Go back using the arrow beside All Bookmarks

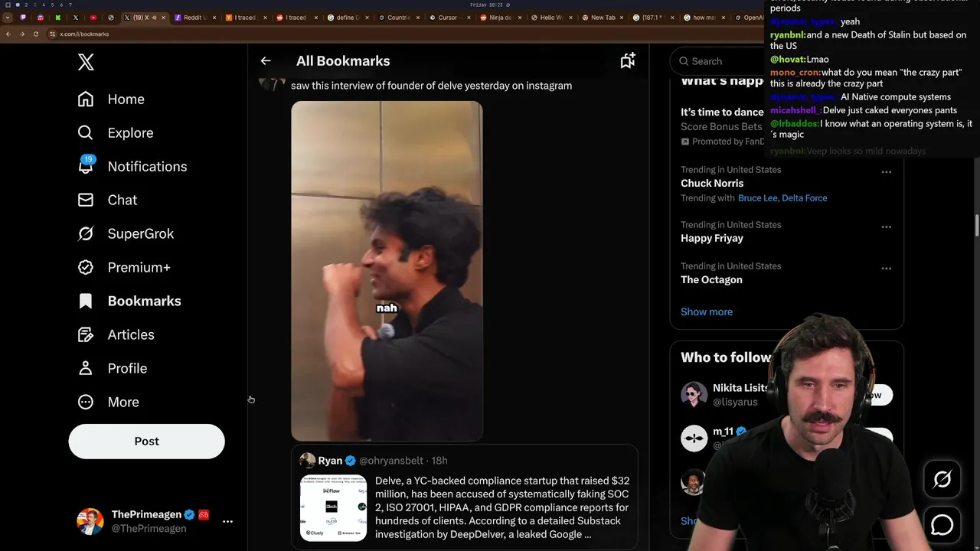pos(266,60)
